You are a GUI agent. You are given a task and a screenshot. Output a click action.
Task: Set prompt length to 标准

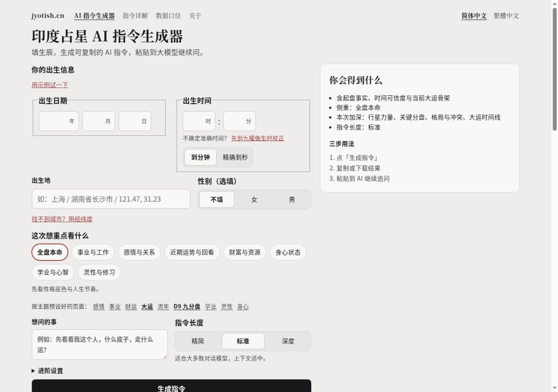243,341
